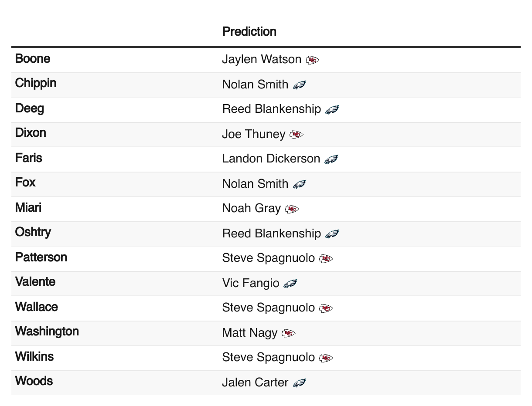Select the Oshtry row label
Screen dimensions: 532x406
click(x=33, y=232)
